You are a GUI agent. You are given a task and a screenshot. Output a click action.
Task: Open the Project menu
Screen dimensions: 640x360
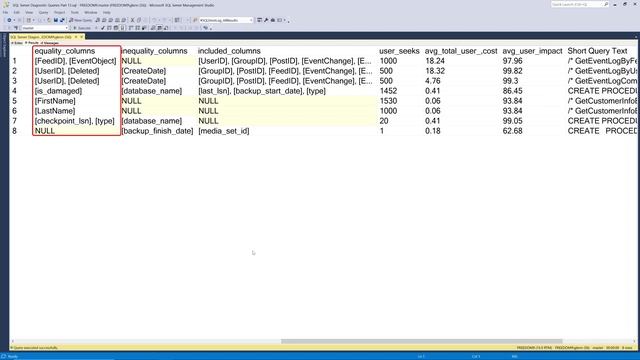click(59, 12)
